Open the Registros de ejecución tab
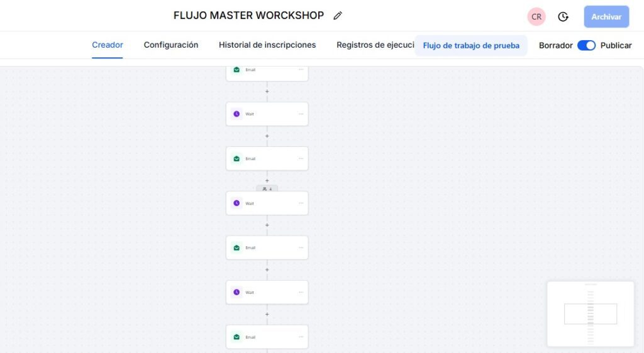This screenshot has width=644, height=353. pyautogui.click(x=375, y=45)
